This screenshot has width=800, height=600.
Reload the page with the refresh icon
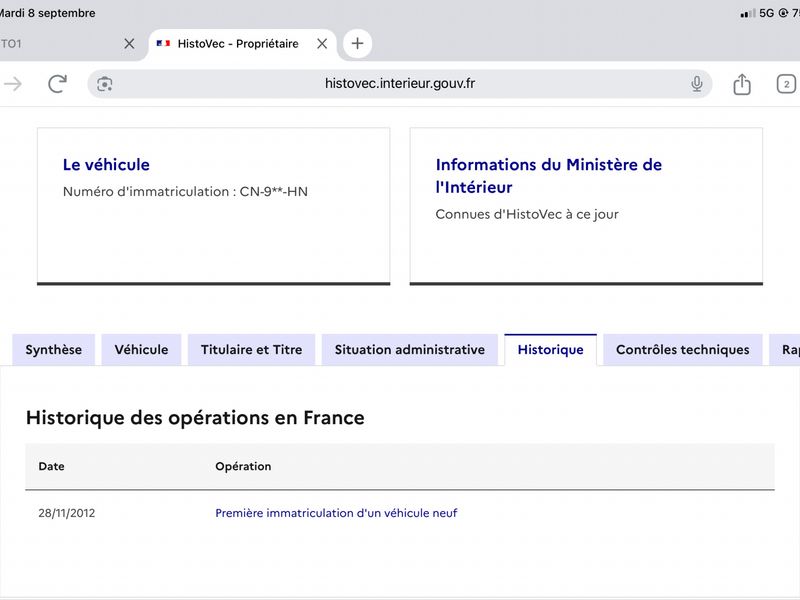(x=57, y=84)
